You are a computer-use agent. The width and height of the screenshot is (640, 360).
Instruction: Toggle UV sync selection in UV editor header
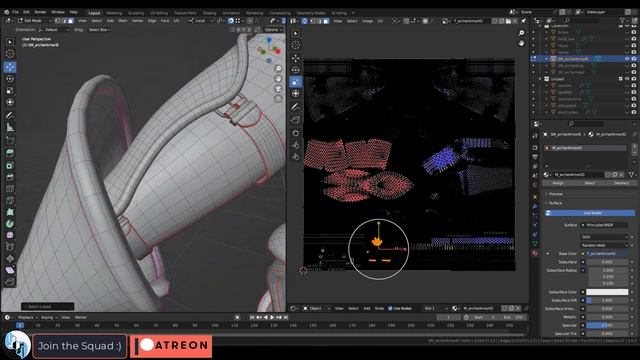304,21
